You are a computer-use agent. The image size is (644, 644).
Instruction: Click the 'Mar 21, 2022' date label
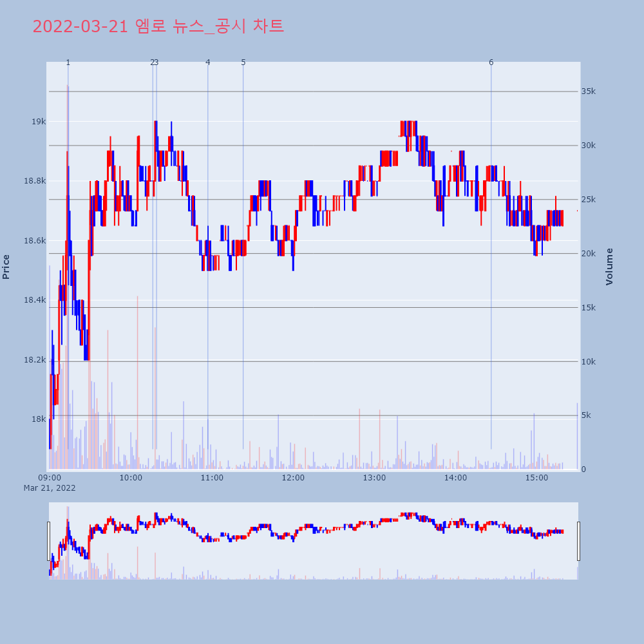(50, 488)
